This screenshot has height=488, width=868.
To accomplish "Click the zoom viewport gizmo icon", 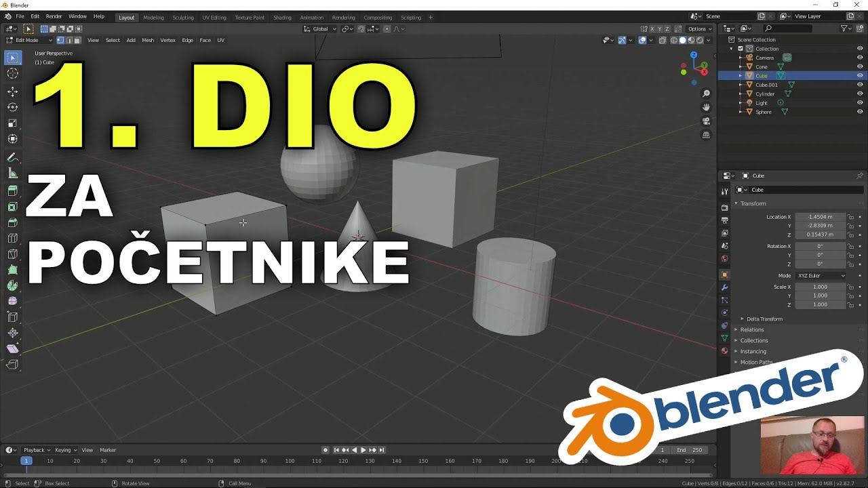I will tap(706, 94).
